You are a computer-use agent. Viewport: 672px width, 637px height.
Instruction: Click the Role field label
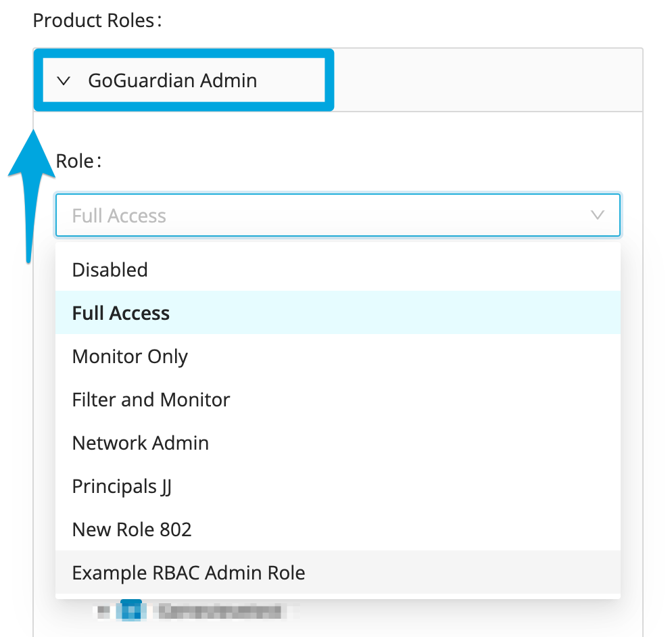(78, 161)
